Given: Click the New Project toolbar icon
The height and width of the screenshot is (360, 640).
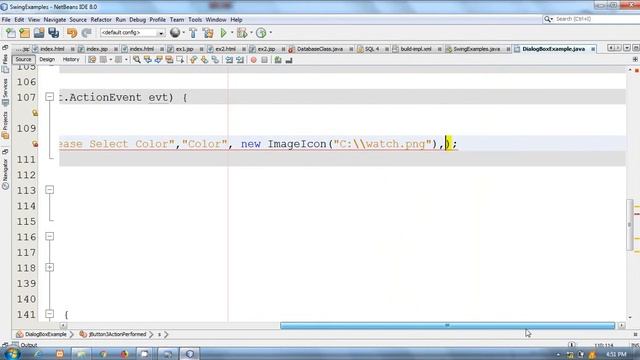Looking at the screenshot, I should pos(25,33).
